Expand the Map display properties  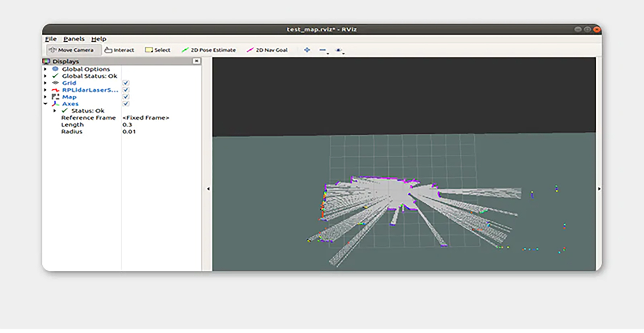(45, 97)
